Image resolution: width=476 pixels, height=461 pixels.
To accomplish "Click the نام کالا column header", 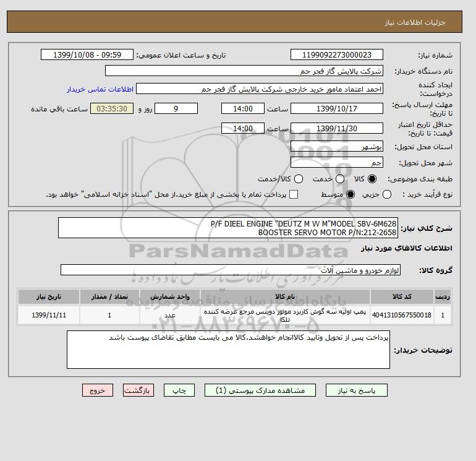I will pos(285,296).
